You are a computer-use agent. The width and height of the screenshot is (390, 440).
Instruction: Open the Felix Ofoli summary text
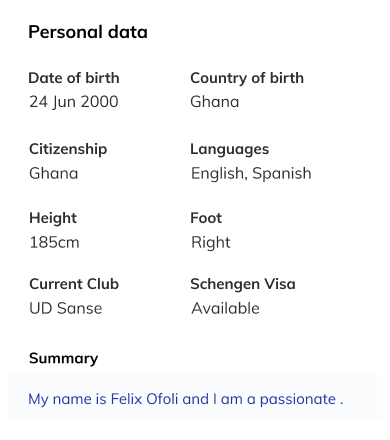click(186, 399)
